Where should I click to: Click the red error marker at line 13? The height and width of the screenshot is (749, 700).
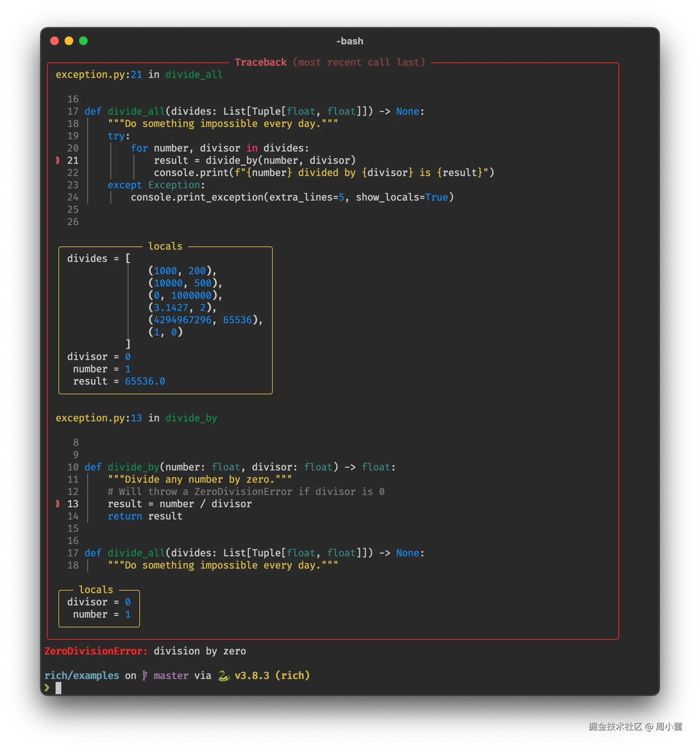(x=58, y=504)
